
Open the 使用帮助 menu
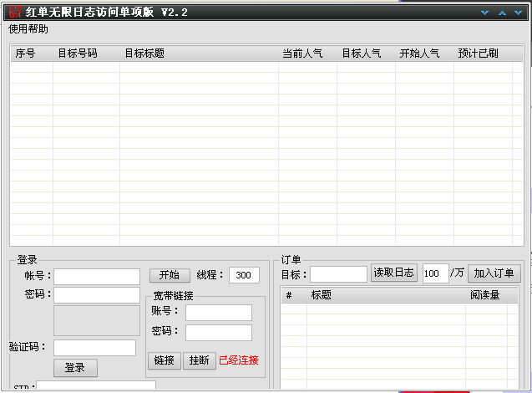[28, 29]
